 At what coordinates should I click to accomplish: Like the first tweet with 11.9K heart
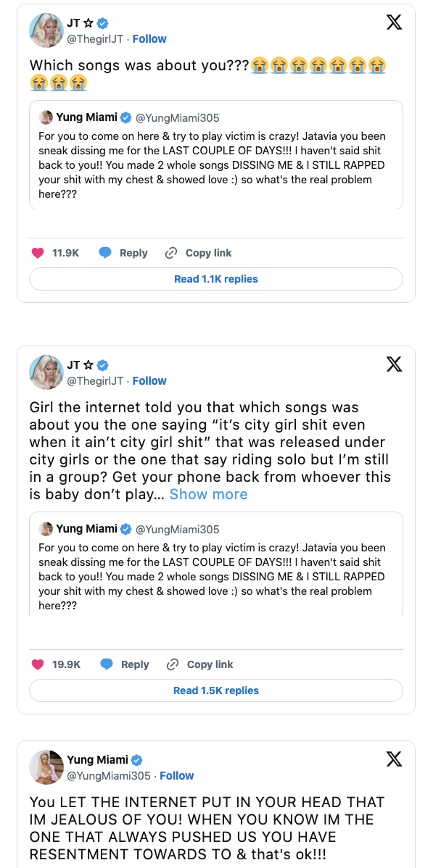pos(38,253)
